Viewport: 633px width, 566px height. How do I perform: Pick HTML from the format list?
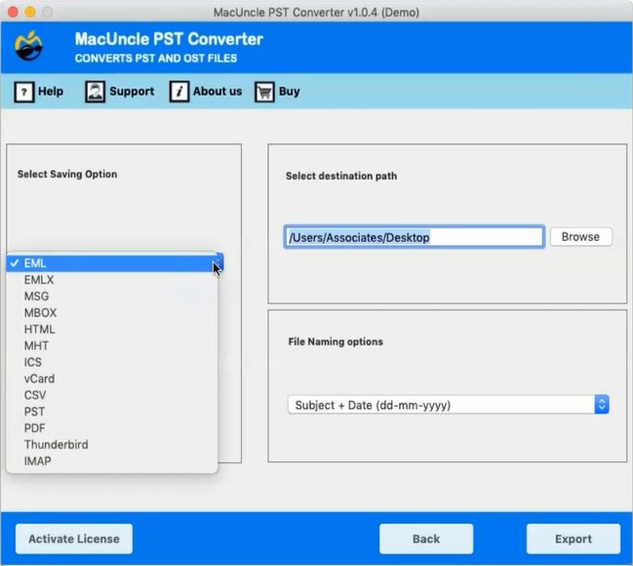click(x=112, y=329)
